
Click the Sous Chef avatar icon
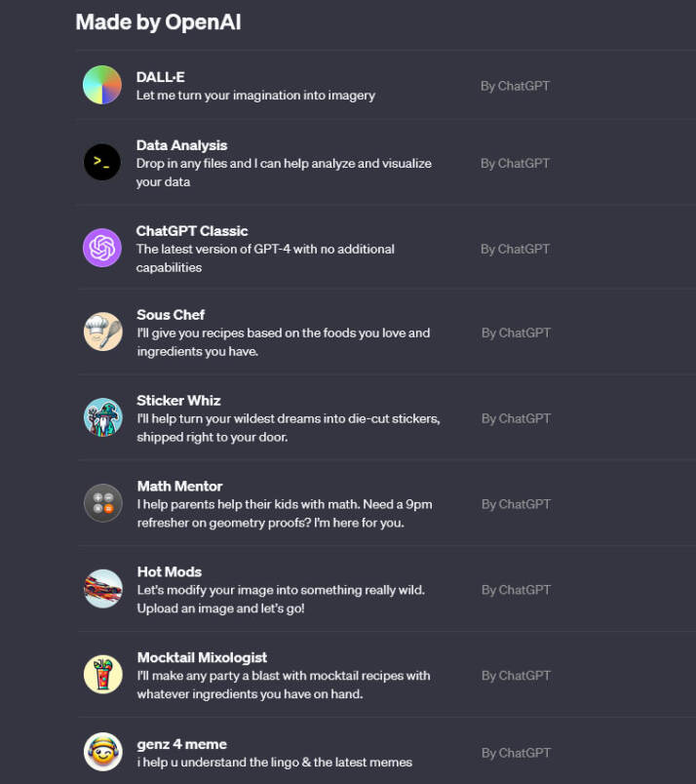click(102, 332)
